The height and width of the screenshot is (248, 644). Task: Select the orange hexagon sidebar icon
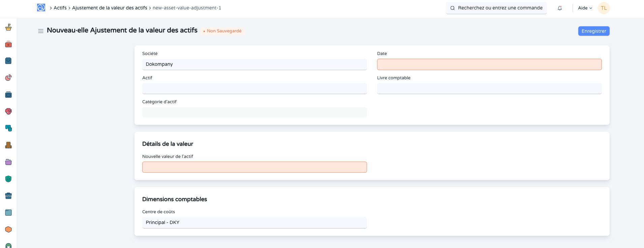tap(8, 229)
